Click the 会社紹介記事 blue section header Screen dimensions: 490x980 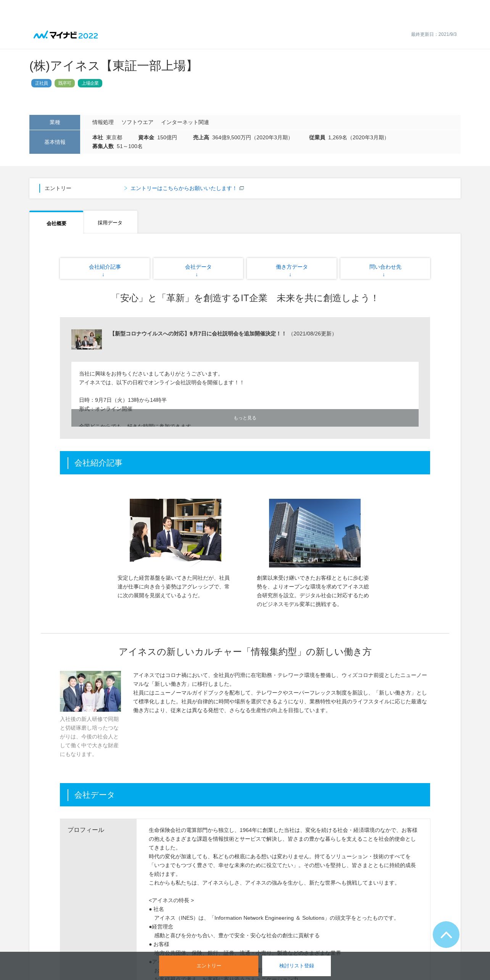pyautogui.click(x=245, y=463)
